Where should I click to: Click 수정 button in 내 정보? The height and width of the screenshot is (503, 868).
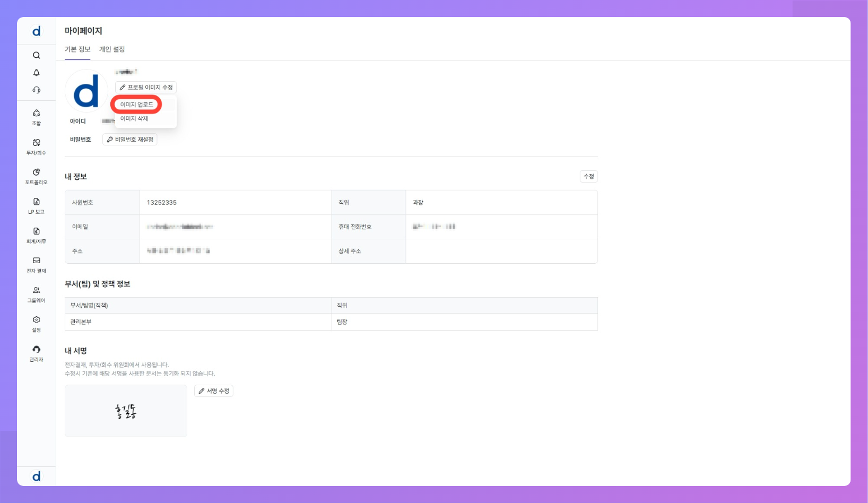point(588,176)
